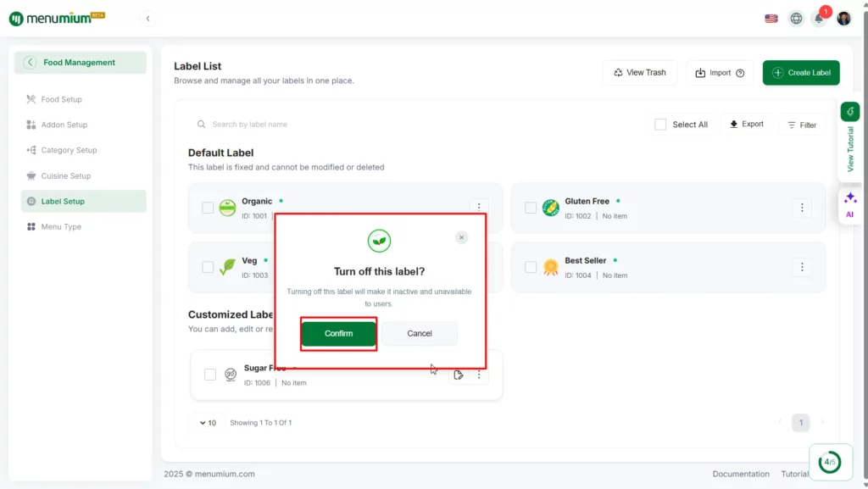The height and width of the screenshot is (489, 868).
Task: Open the user profile avatar
Action: click(843, 19)
